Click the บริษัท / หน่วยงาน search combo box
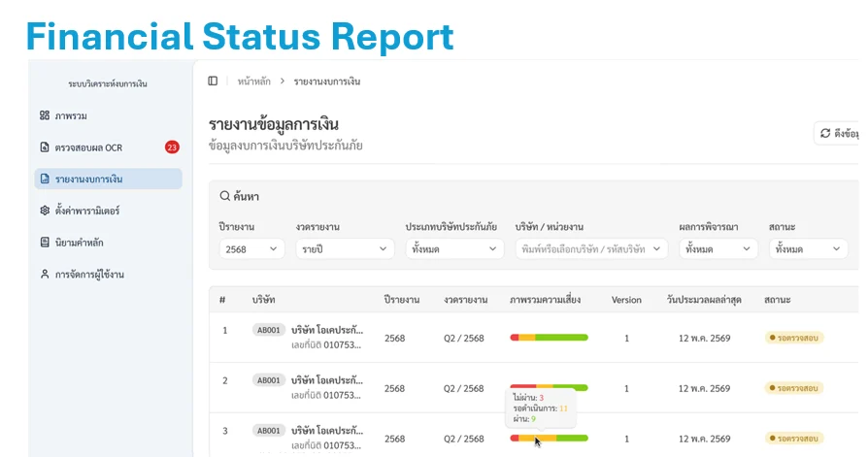The image size is (868, 457). [591, 249]
